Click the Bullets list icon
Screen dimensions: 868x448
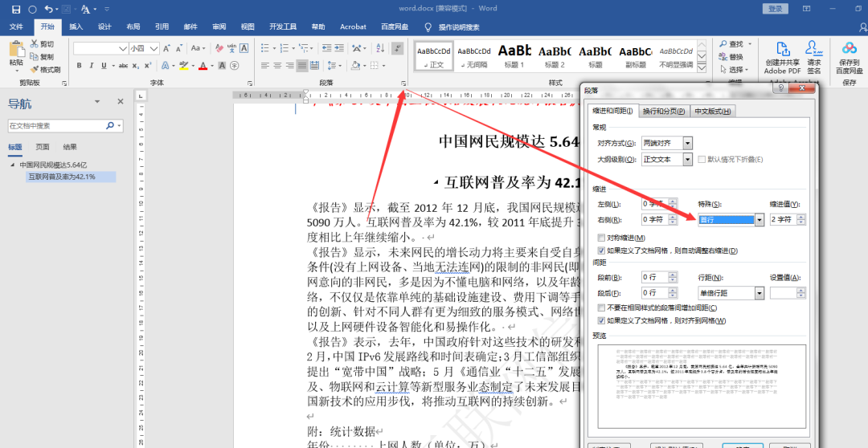coord(264,48)
